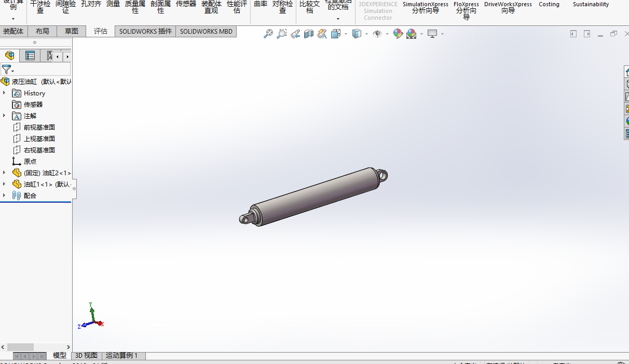Run 性能评估 performance evaluation
Screen dimensions: 629x364
point(237,7)
